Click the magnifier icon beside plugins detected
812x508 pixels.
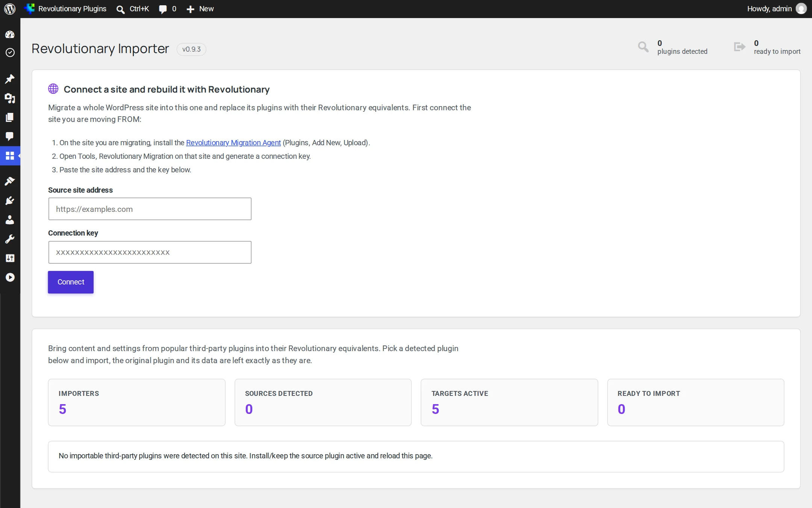[x=643, y=47]
